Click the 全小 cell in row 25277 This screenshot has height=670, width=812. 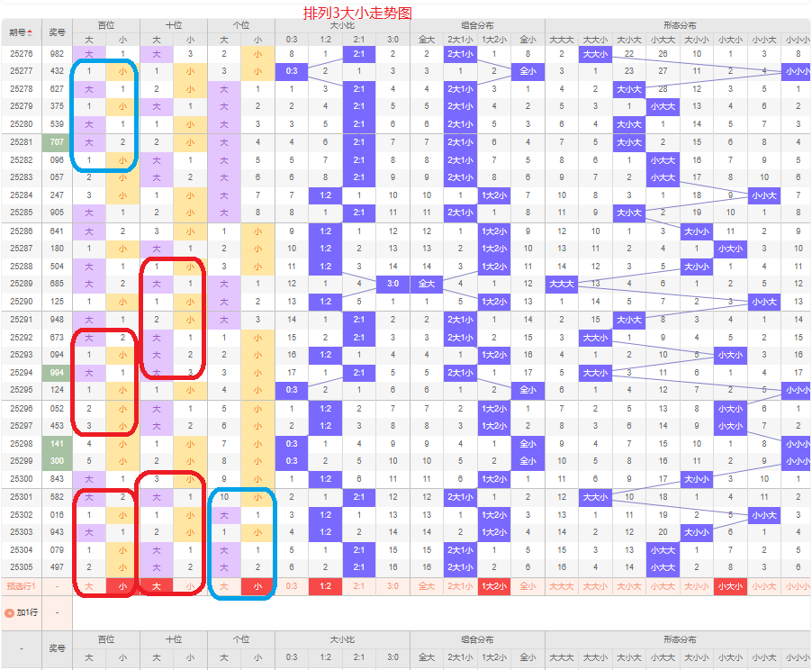tap(528, 71)
